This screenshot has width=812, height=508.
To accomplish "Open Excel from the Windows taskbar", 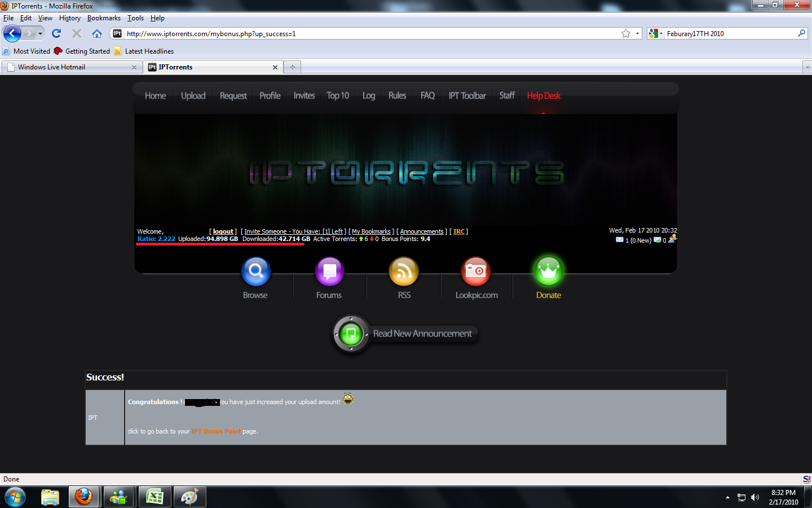I will 155,497.
